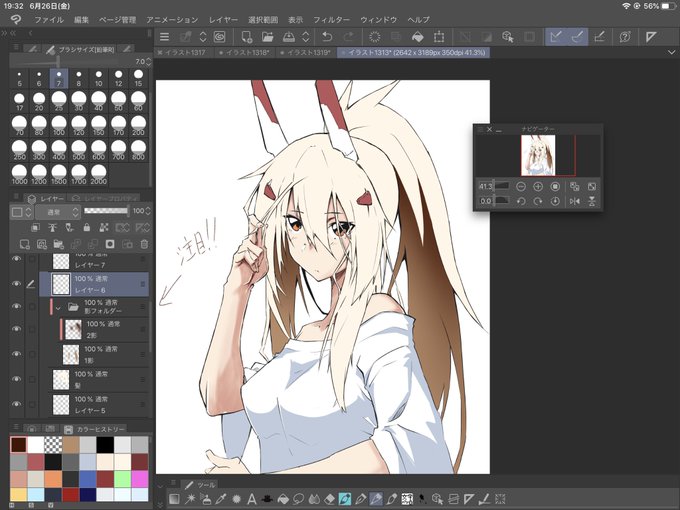
Task: Open the ファイル menu
Action: pyautogui.click(x=49, y=20)
